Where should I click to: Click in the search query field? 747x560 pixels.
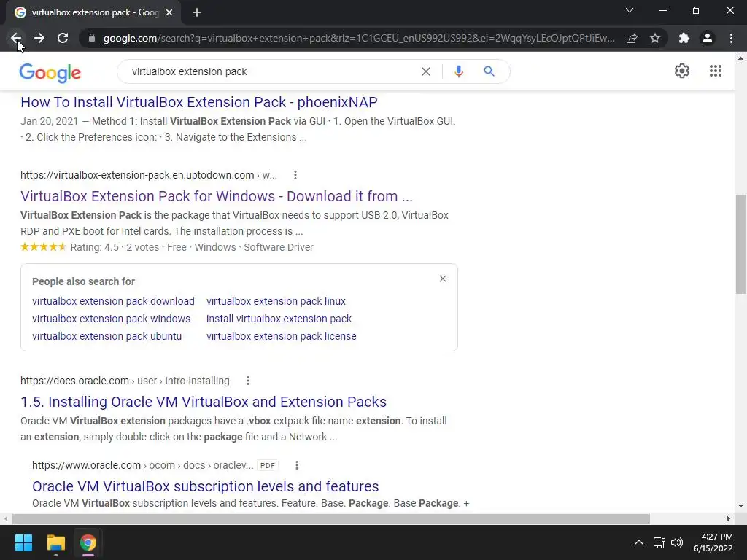coord(271,71)
